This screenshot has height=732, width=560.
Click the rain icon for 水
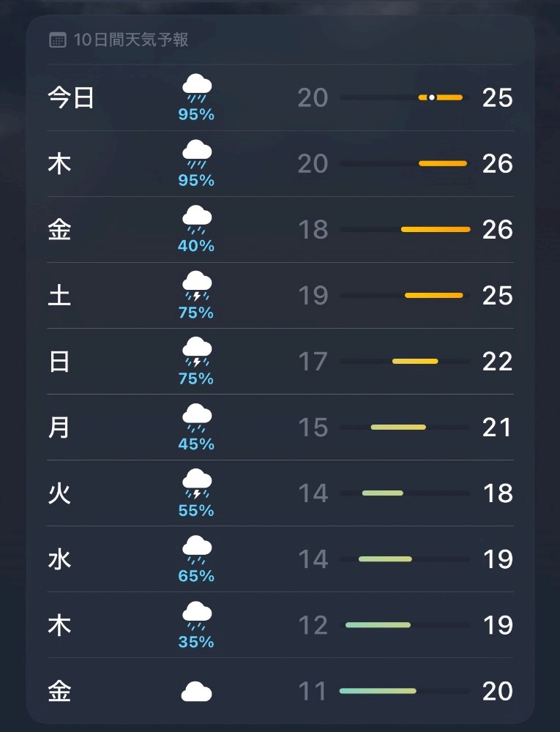[196, 550]
